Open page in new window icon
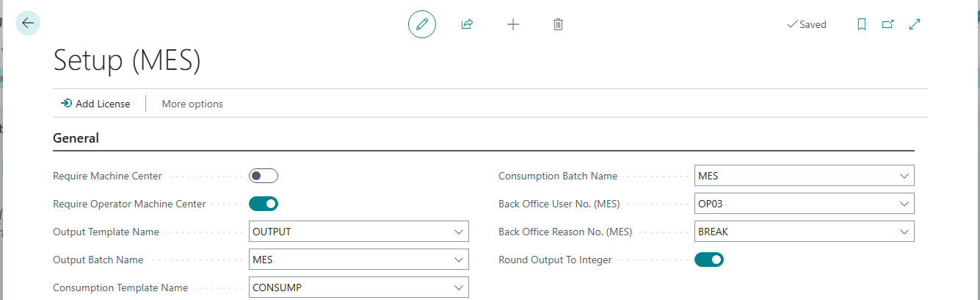Viewport: 980px width, 300px height. [x=888, y=24]
